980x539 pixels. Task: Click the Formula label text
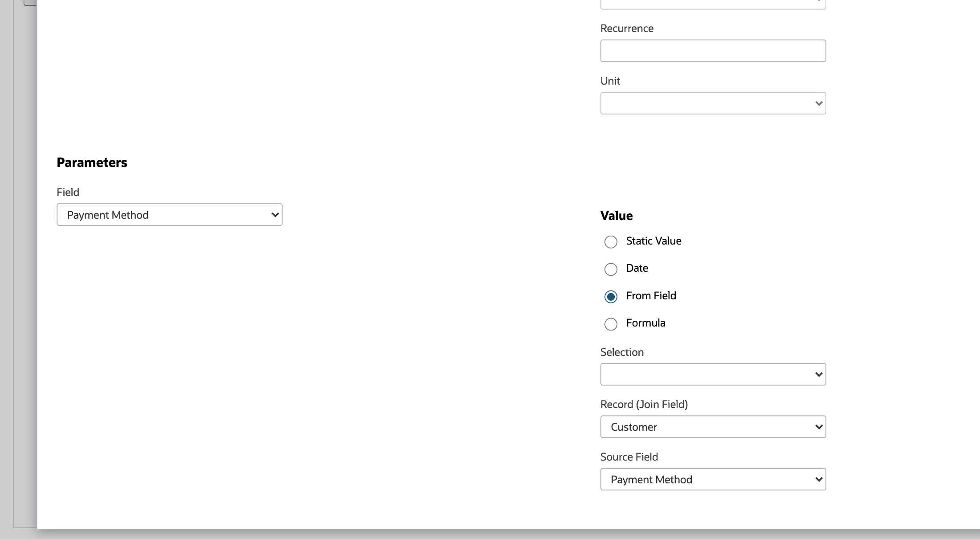pyautogui.click(x=645, y=323)
